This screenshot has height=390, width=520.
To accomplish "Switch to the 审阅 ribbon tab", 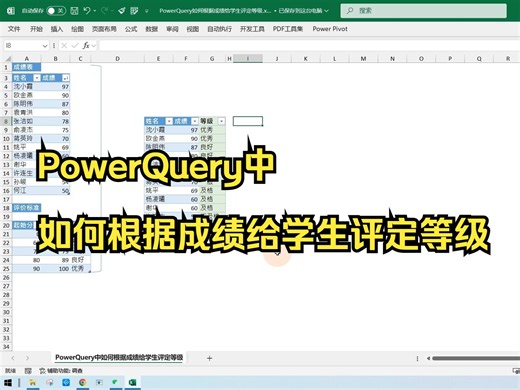I will (x=172, y=29).
